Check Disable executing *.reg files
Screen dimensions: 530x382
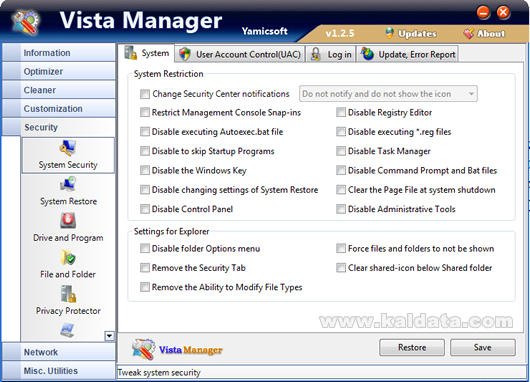[x=341, y=132]
